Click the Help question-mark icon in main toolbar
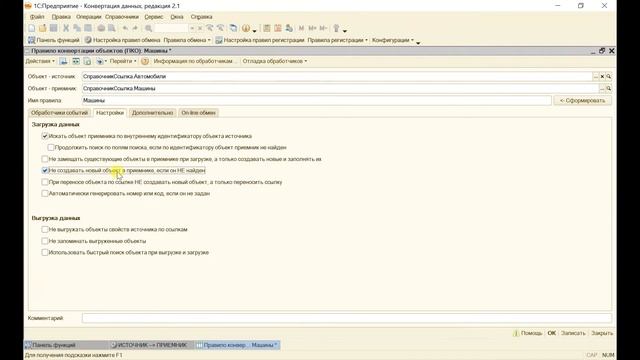The width and height of the screenshot is (640, 360). (x=246, y=28)
